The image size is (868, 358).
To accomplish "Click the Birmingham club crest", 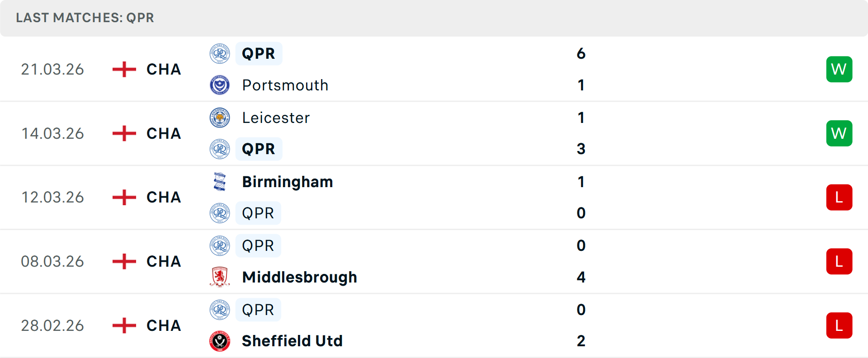I will point(220,182).
